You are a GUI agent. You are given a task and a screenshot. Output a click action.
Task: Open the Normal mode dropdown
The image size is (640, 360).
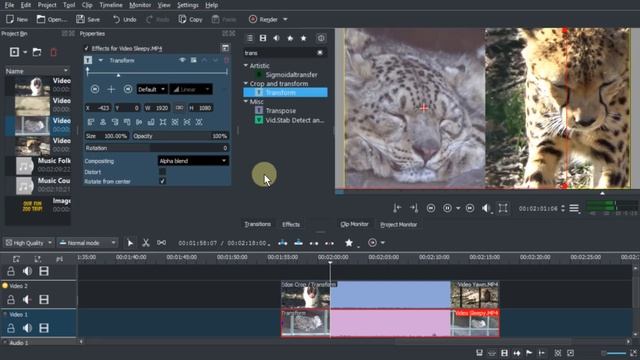coord(87,243)
